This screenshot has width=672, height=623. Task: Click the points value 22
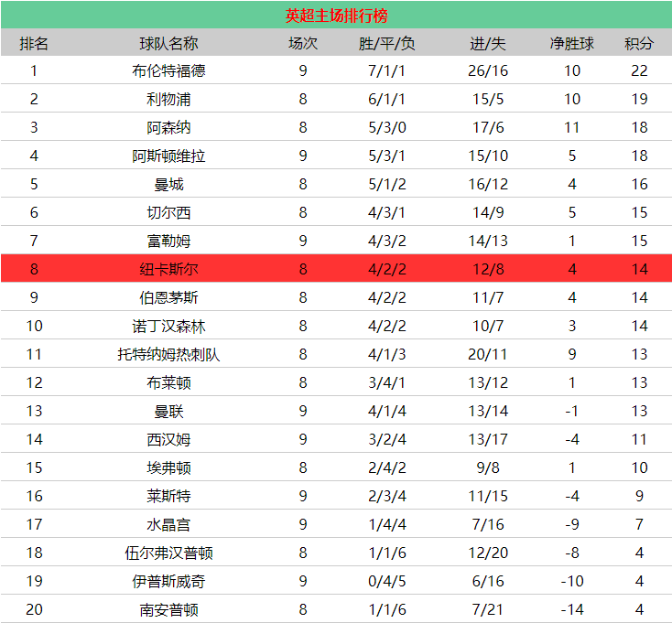click(639, 70)
